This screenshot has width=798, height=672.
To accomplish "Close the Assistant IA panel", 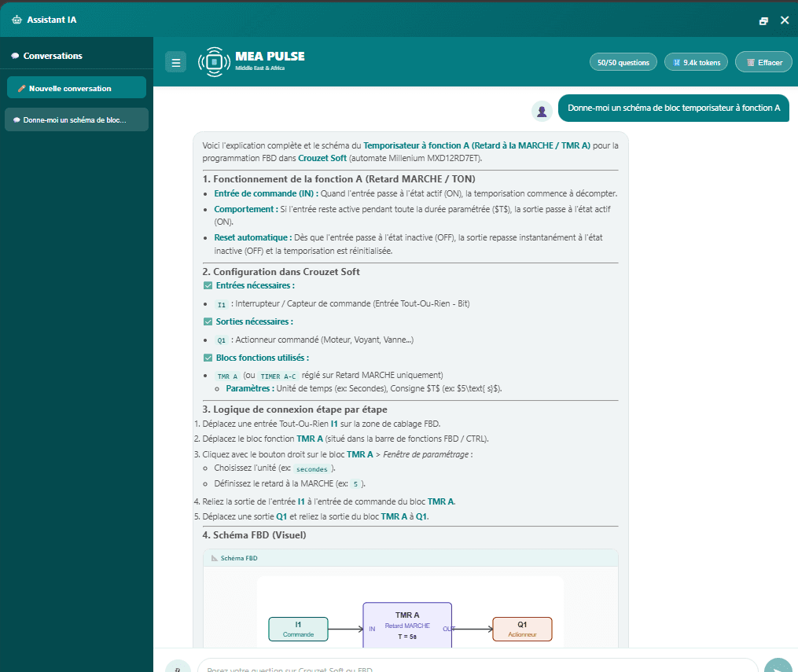I will [x=785, y=20].
